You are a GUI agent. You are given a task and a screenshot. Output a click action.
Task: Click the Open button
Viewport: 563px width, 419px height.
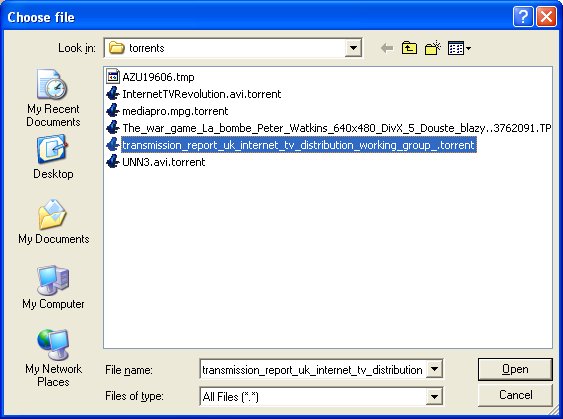tap(515, 369)
